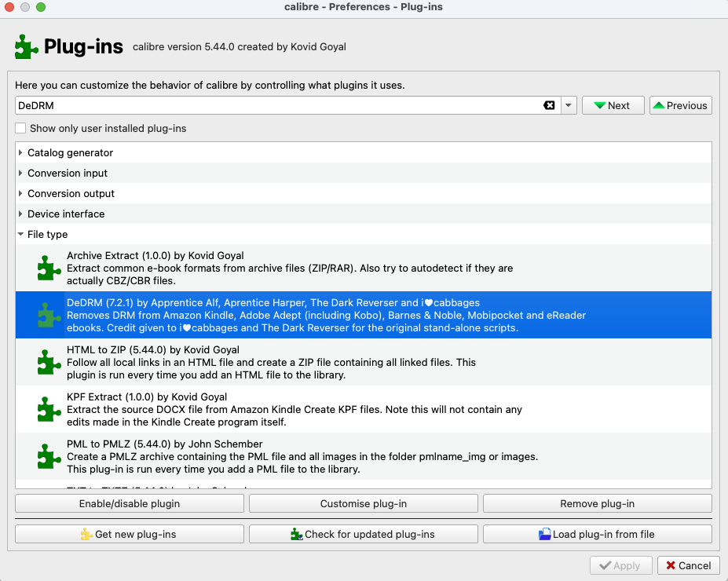Click Load plug-in from file button
Image resolution: width=728 pixels, height=581 pixels.
click(x=597, y=534)
